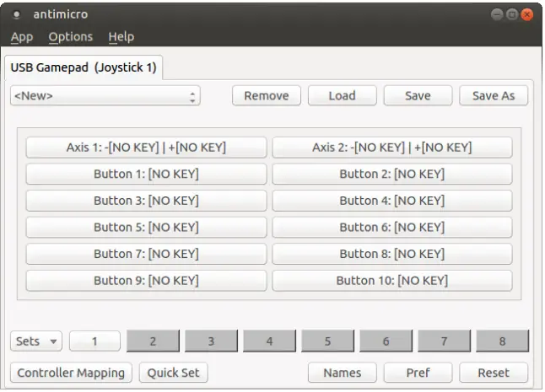Click the Reset button

494,373
